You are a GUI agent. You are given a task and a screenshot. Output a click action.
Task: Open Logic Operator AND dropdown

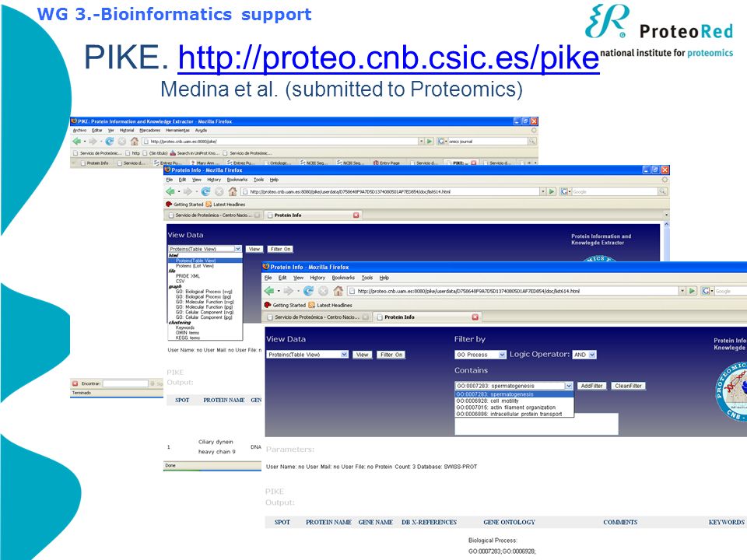point(592,355)
